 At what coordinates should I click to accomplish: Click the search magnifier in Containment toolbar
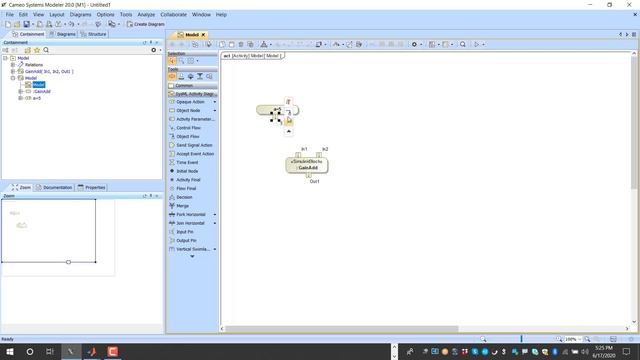tap(46, 50)
